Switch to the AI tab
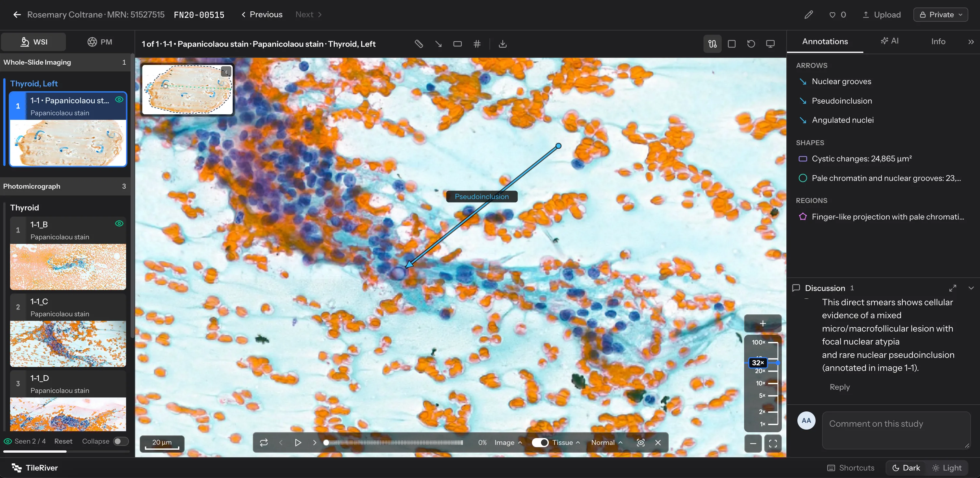Image resolution: width=980 pixels, height=478 pixels. pyautogui.click(x=889, y=41)
